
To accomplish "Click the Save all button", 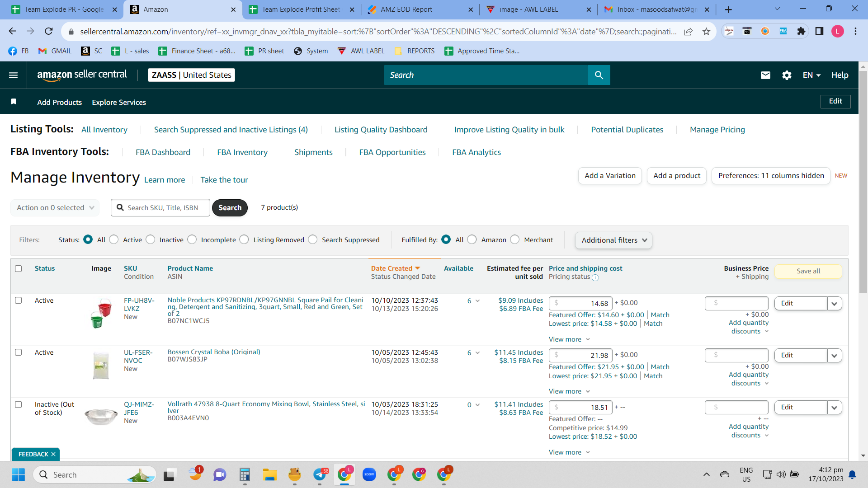I will pyautogui.click(x=808, y=271).
